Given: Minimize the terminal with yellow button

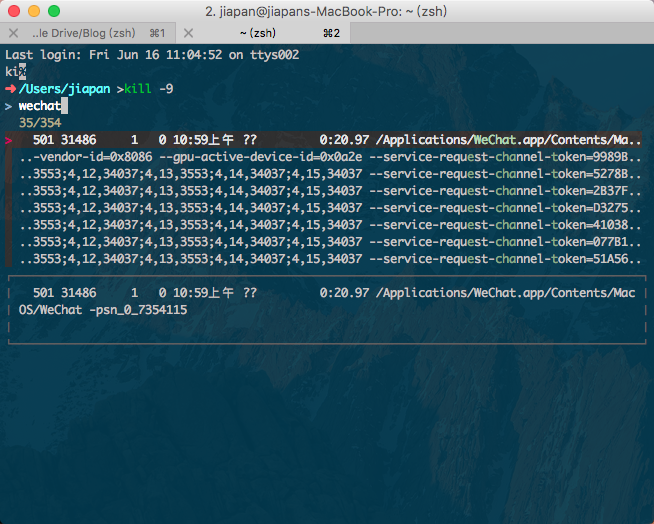Looking at the screenshot, I should [34, 11].
